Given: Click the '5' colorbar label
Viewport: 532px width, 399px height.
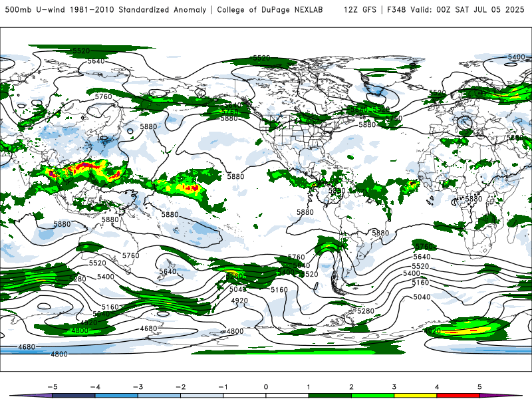Looking at the screenshot, I should (479, 387).
